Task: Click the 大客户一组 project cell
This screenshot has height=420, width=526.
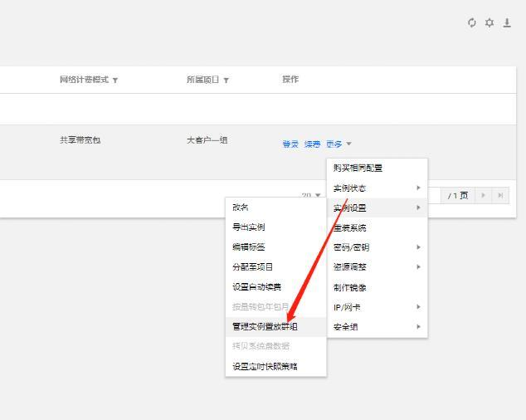Action: pyautogui.click(x=207, y=140)
